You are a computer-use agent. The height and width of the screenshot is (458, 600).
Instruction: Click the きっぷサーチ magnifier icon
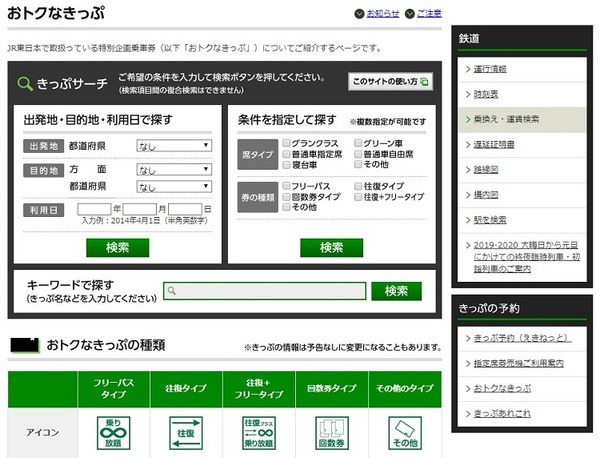25,83
